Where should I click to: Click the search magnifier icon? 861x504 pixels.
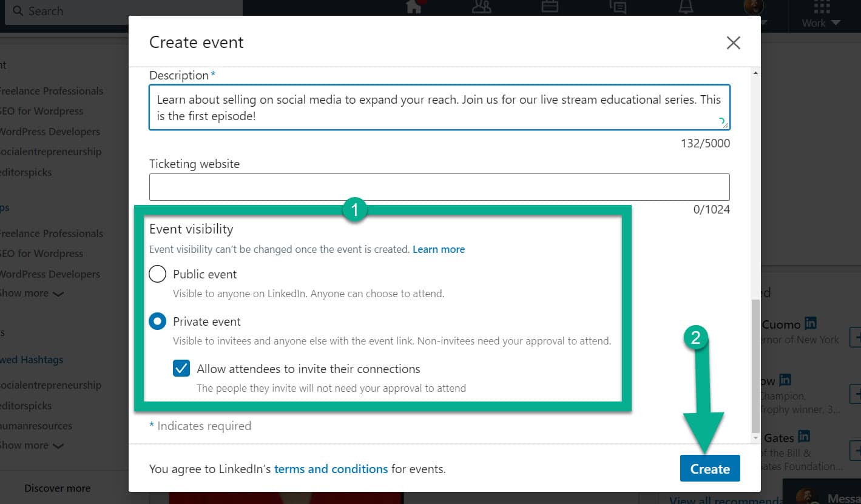(x=18, y=11)
